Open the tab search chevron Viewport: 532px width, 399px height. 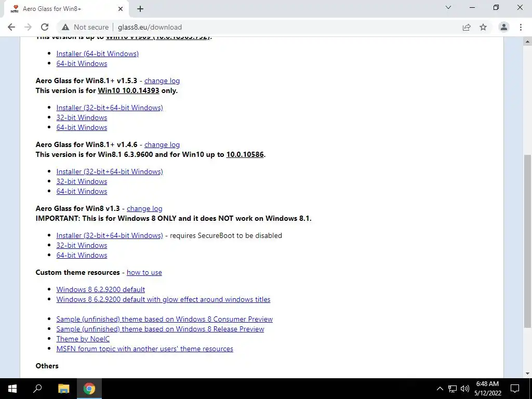[448, 7]
